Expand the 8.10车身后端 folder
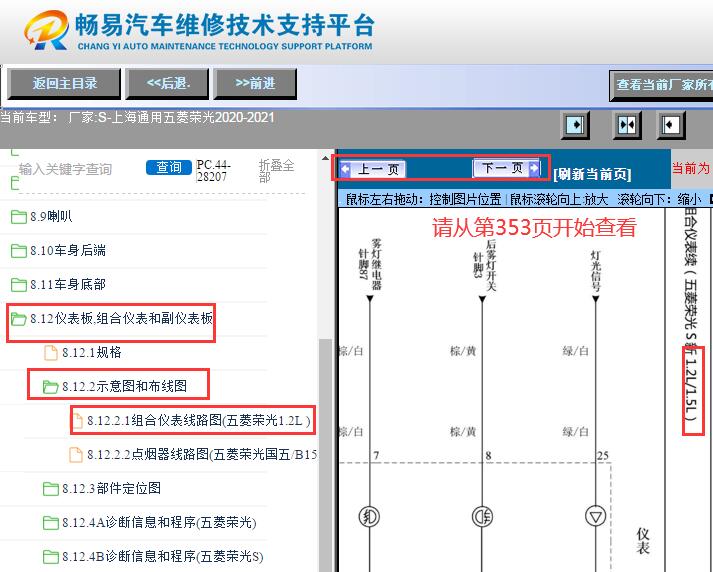 (68, 251)
